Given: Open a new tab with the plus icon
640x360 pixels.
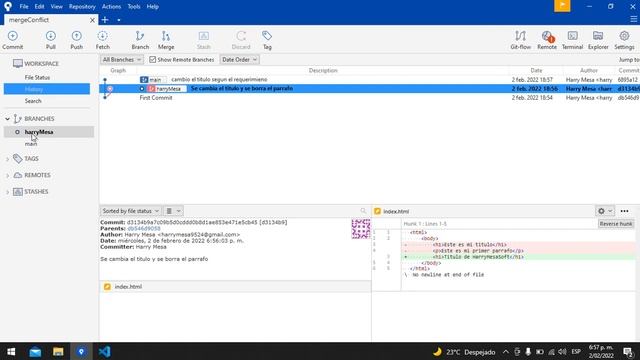Looking at the screenshot, I should pos(105,20).
